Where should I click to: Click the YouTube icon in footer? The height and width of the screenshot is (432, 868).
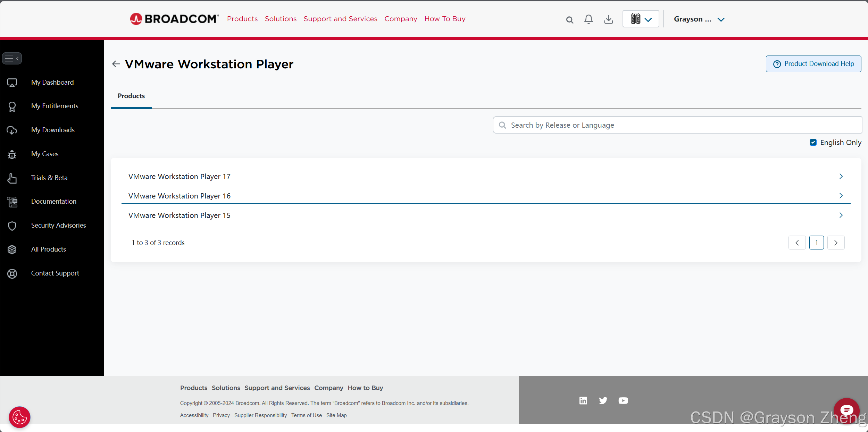click(x=623, y=401)
